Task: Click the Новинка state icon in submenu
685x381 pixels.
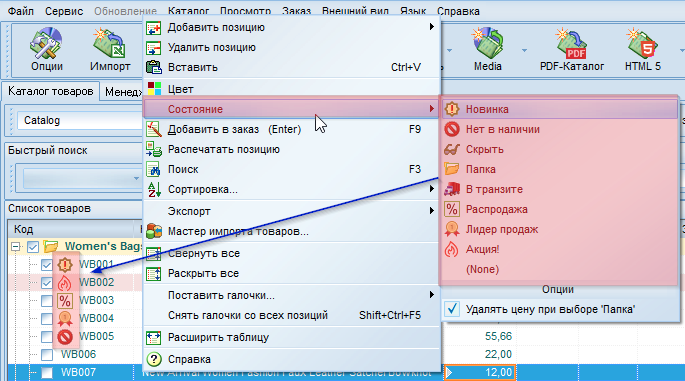Action: (452, 109)
